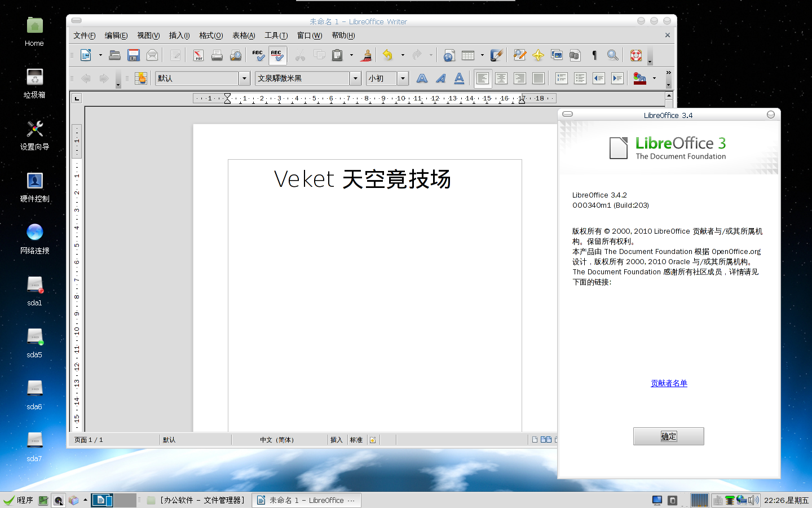This screenshot has width=812, height=508.
Task: Click the ruler right indent marker
Action: 522,99
